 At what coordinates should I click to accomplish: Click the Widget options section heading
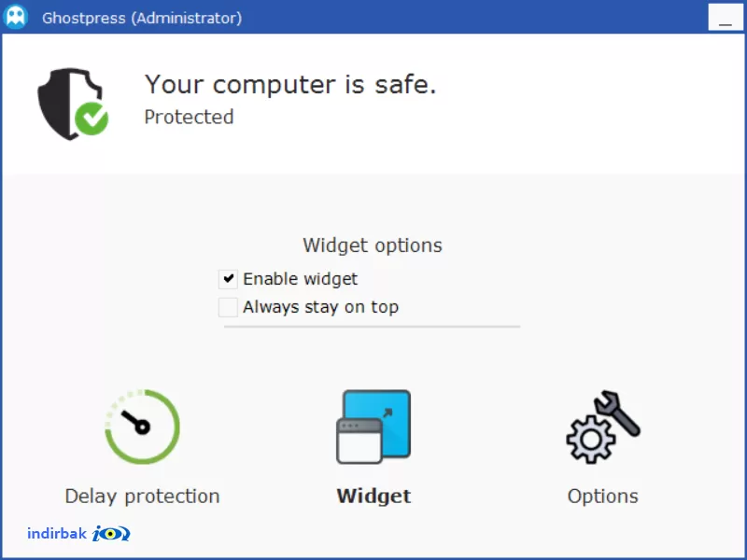[373, 245]
